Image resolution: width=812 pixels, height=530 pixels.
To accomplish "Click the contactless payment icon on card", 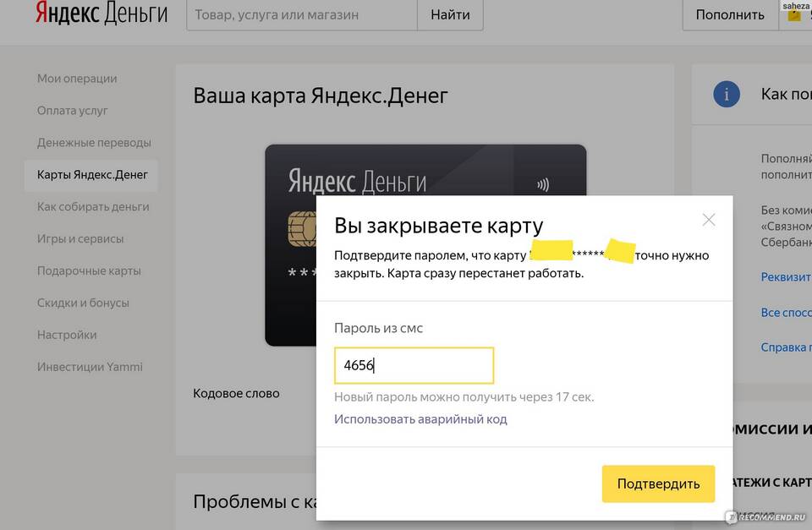I will point(543,184).
